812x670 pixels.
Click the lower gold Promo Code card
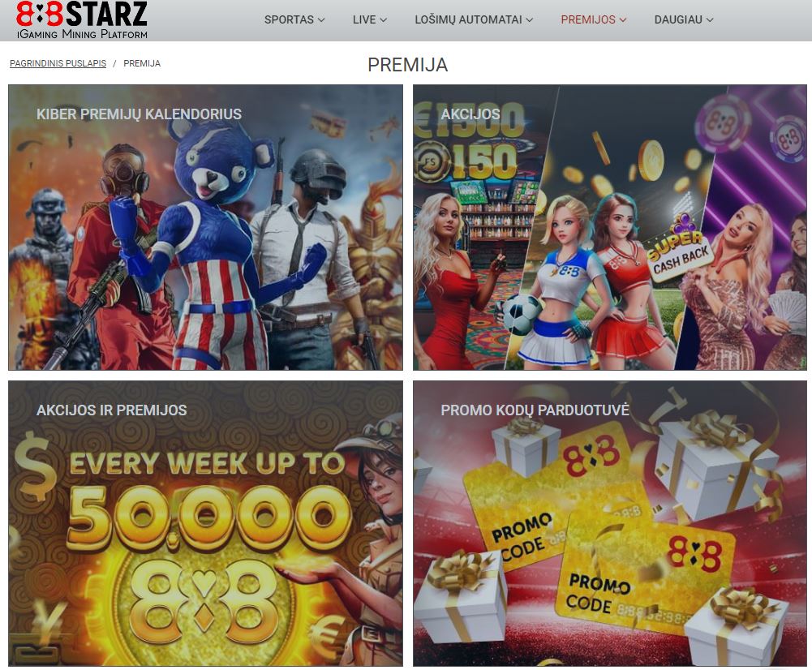click(645, 573)
